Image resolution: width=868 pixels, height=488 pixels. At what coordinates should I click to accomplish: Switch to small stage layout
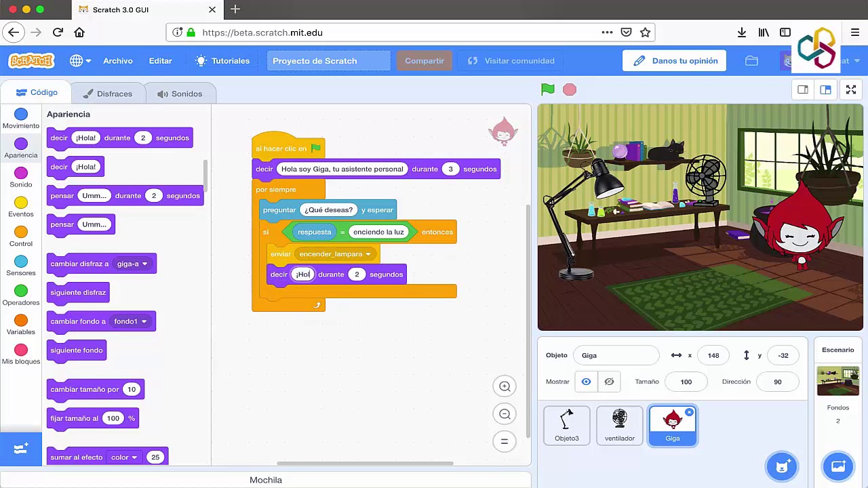(803, 89)
